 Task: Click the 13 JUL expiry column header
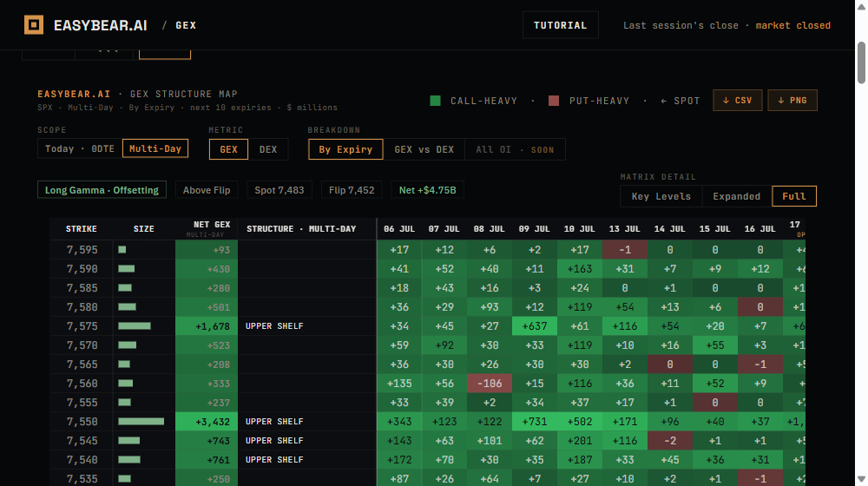624,228
